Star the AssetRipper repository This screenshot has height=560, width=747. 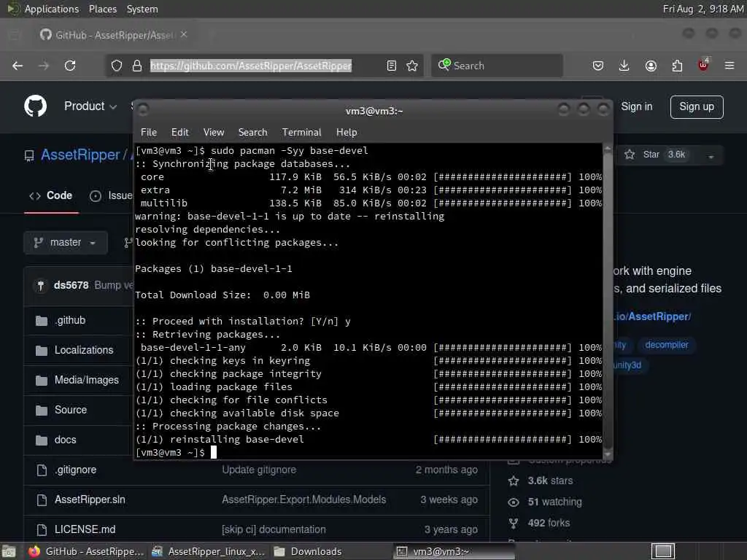[659, 155]
